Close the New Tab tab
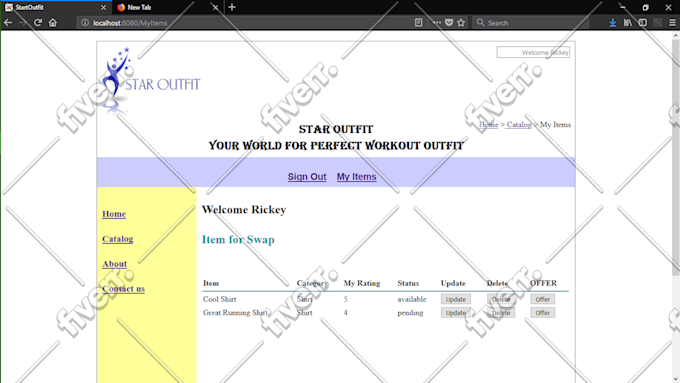Viewport: 680px width, 383px height. click(215, 7)
